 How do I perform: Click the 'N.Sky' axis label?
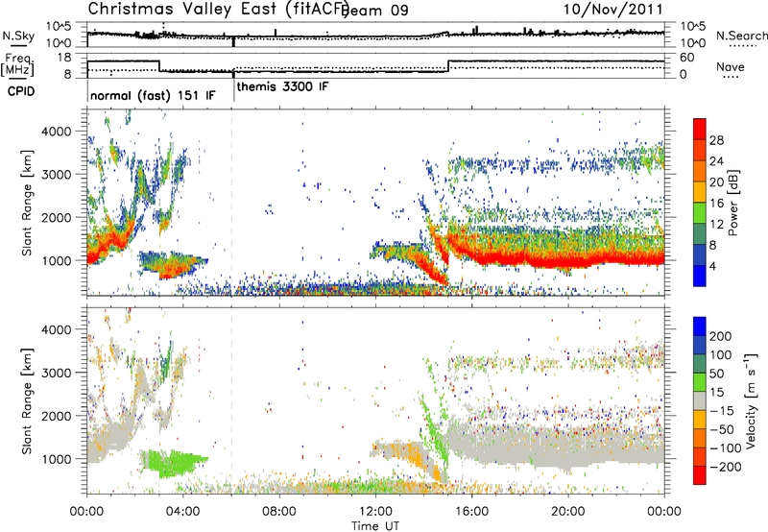18,36
